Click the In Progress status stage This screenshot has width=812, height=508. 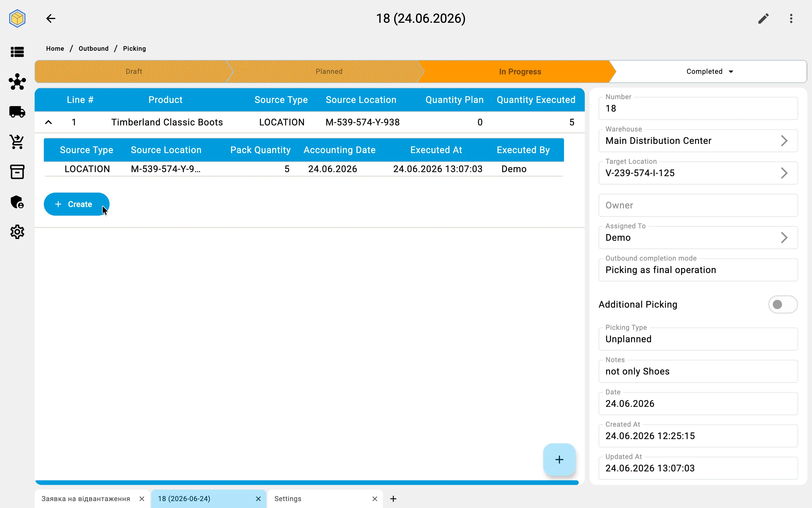click(x=520, y=72)
